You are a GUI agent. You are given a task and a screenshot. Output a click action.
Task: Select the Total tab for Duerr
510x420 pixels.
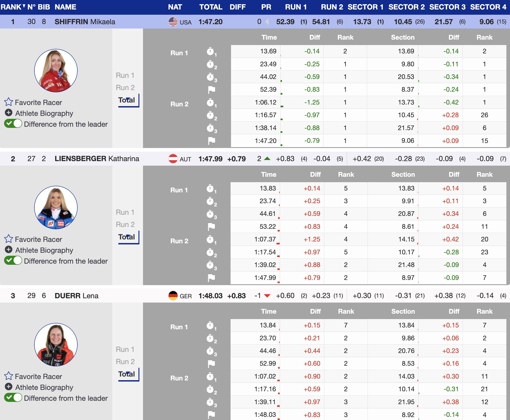(x=126, y=374)
